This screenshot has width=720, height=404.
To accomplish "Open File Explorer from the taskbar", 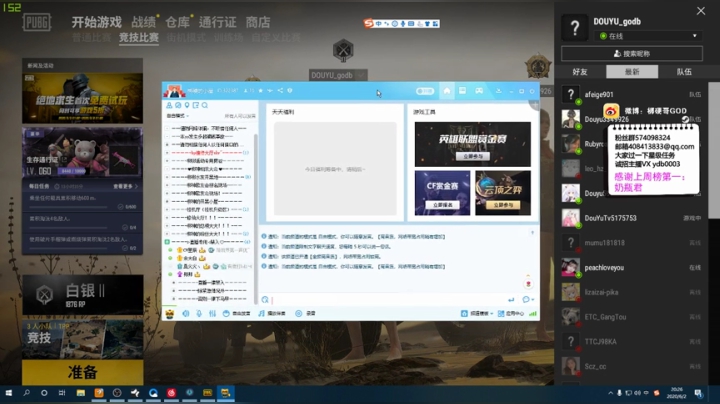I will (81, 393).
